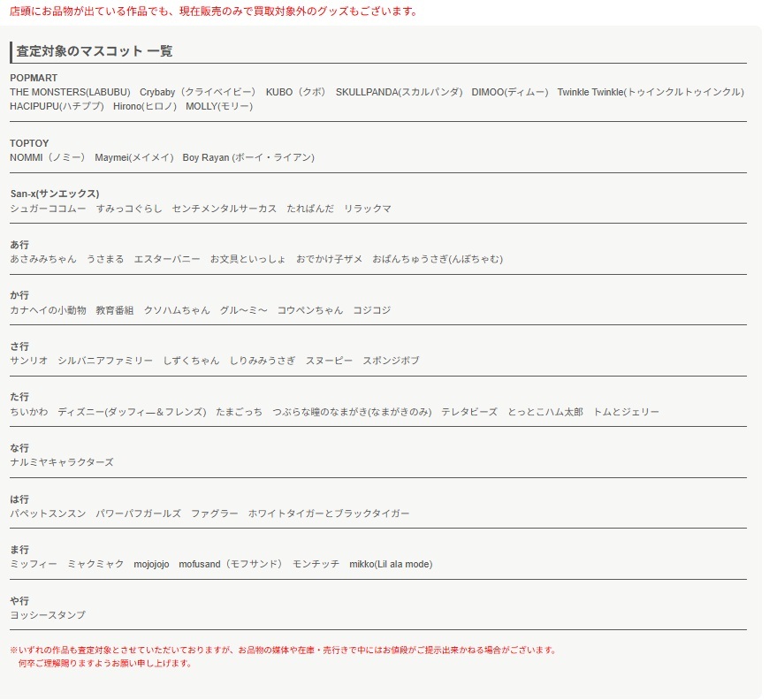The height and width of the screenshot is (700, 769).
Task: Click グル〜ミ〜 entry
Action: (244, 310)
